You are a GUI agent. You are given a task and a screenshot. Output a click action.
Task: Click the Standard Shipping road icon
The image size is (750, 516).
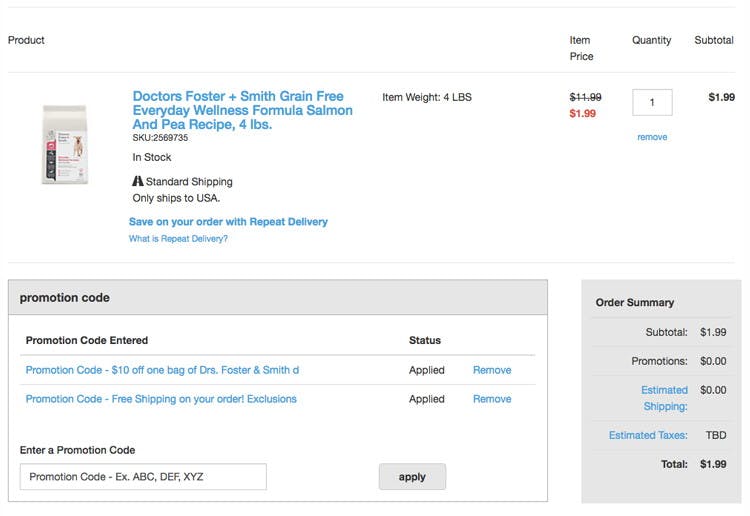pos(138,181)
